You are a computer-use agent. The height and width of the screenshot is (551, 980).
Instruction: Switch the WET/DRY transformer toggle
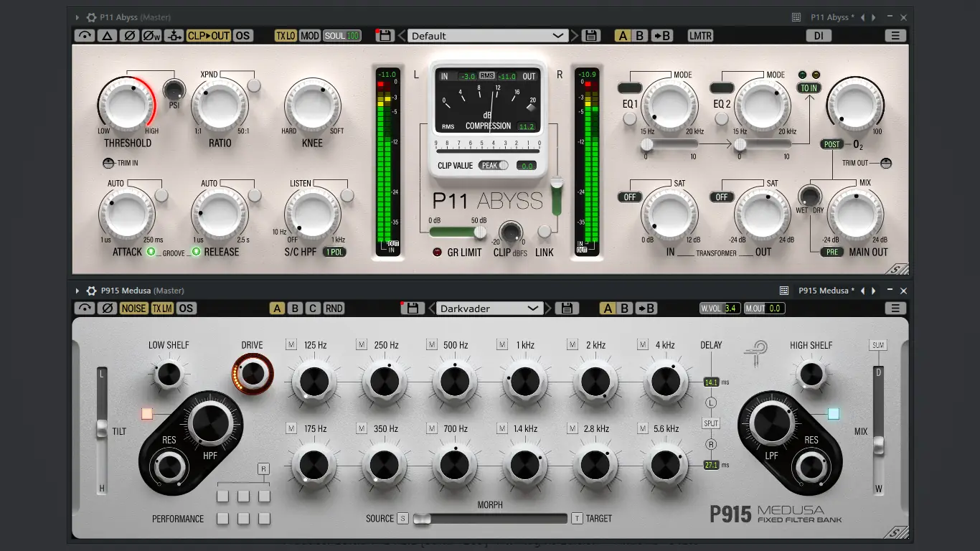809,195
